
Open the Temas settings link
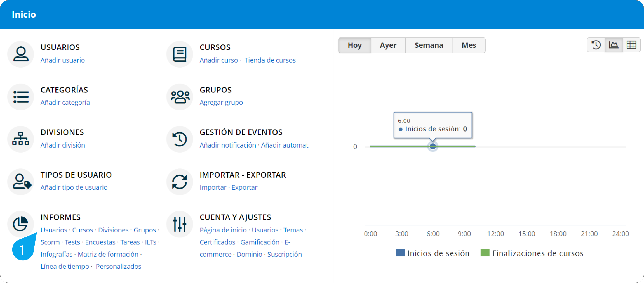tap(293, 230)
